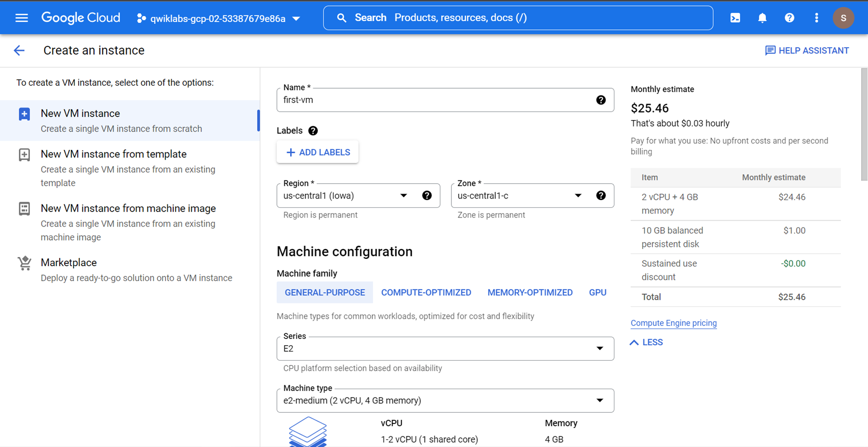Click the Machine configuration heading
Viewport: 868px width, 447px height.
345,252
